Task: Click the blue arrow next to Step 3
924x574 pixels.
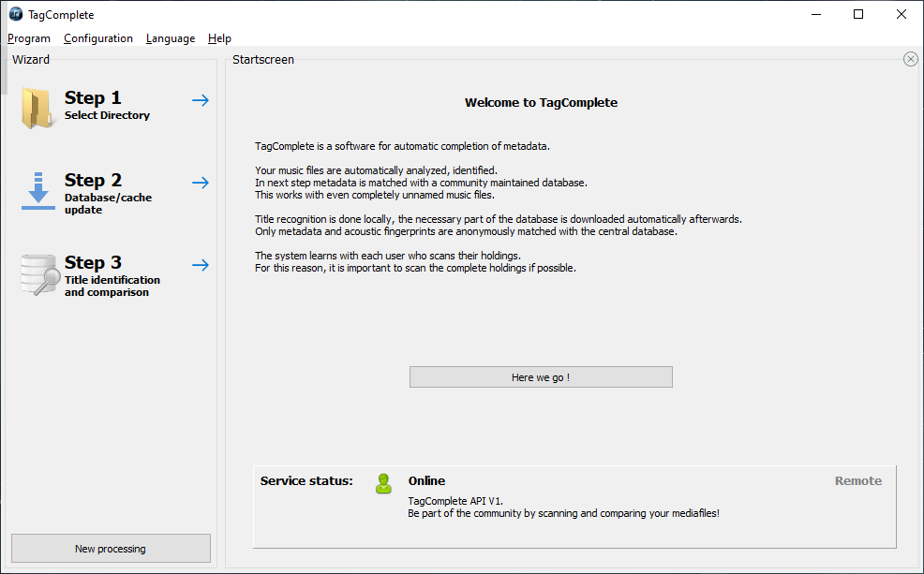Action: pos(201,265)
